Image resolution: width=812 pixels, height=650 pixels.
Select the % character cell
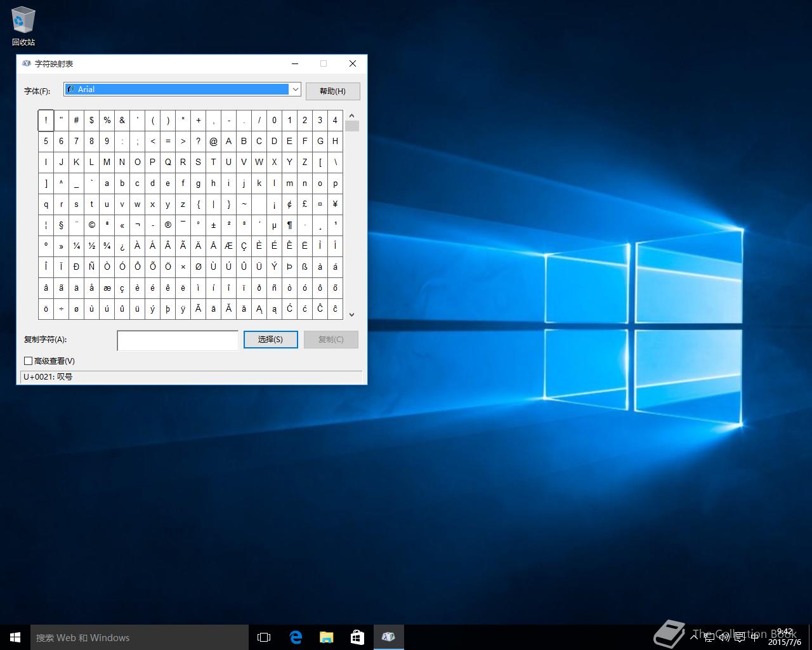tap(107, 120)
